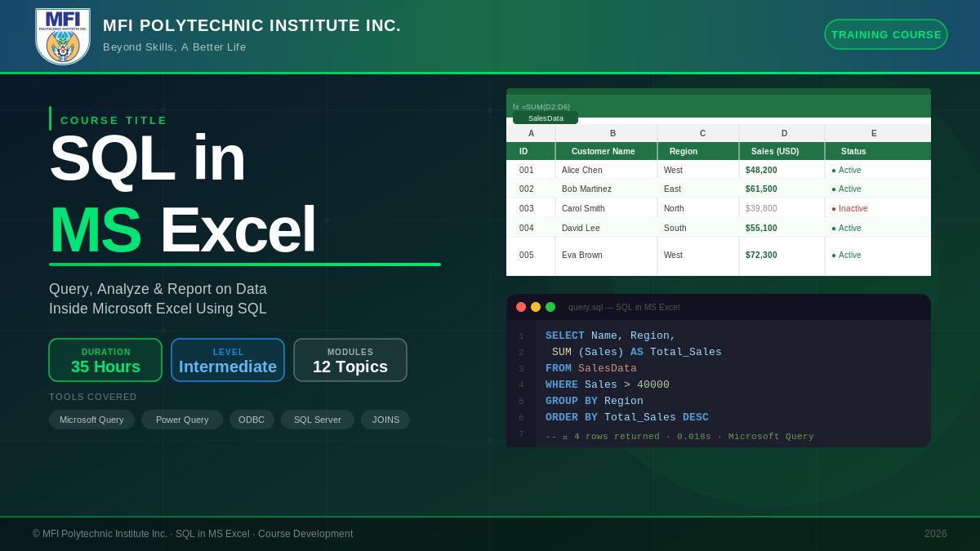Click ID cell 001
The height and width of the screenshot is (551, 980).
pyautogui.click(x=531, y=170)
